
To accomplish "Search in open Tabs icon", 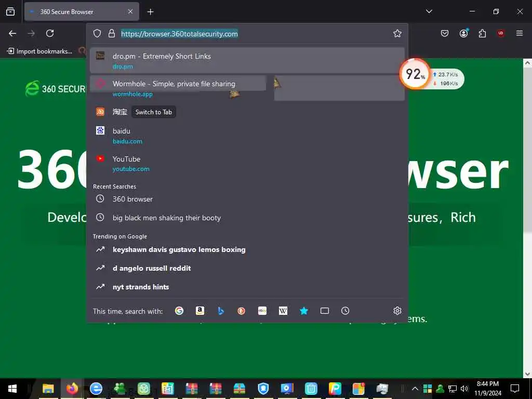I will point(325,311).
